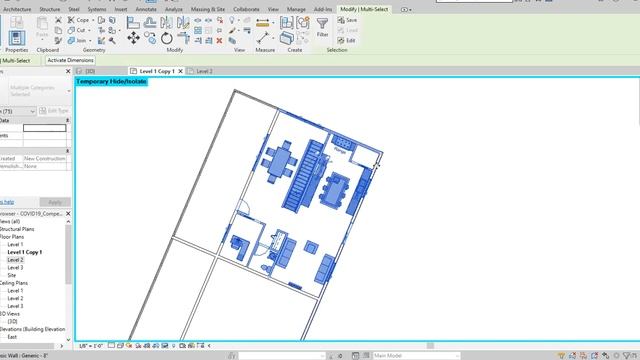
Task: Select the Join geometry tool
Action: pos(77,40)
